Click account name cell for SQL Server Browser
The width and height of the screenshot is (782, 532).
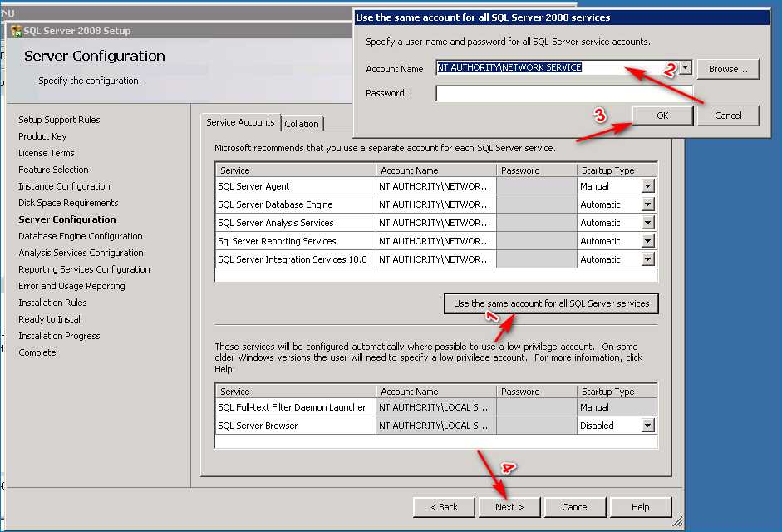coord(436,426)
